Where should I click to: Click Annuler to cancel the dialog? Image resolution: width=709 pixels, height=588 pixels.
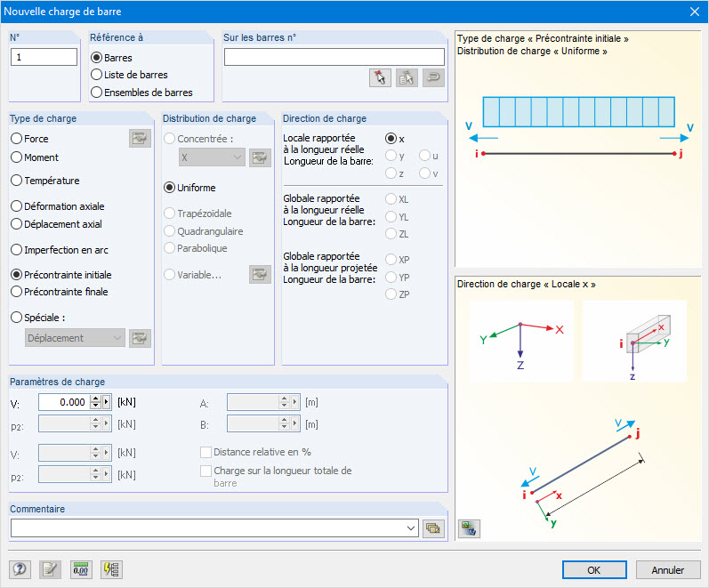coord(668,570)
